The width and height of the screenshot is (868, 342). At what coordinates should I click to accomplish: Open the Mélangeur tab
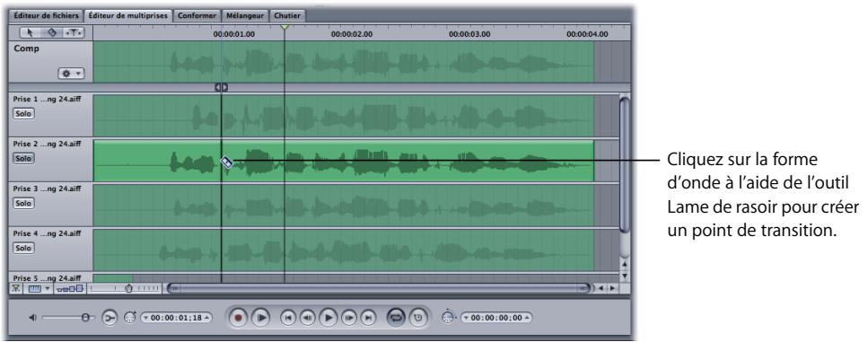tap(245, 15)
